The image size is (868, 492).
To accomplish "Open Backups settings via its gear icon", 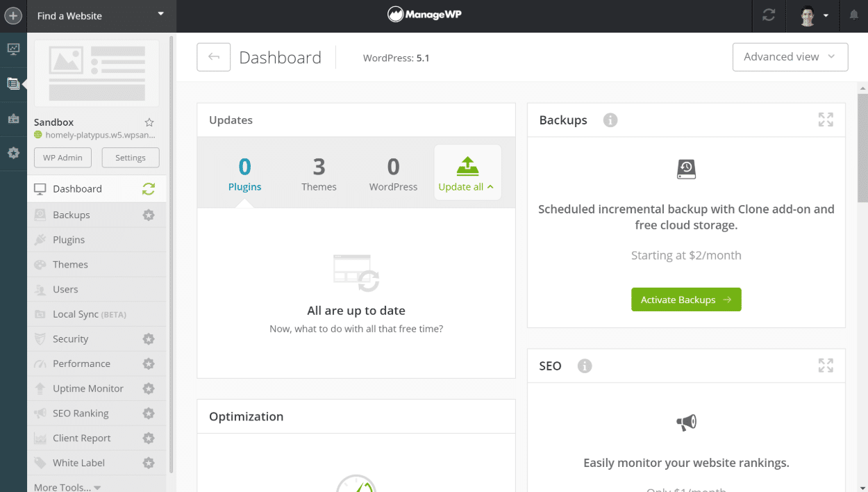I will click(148, 214).
